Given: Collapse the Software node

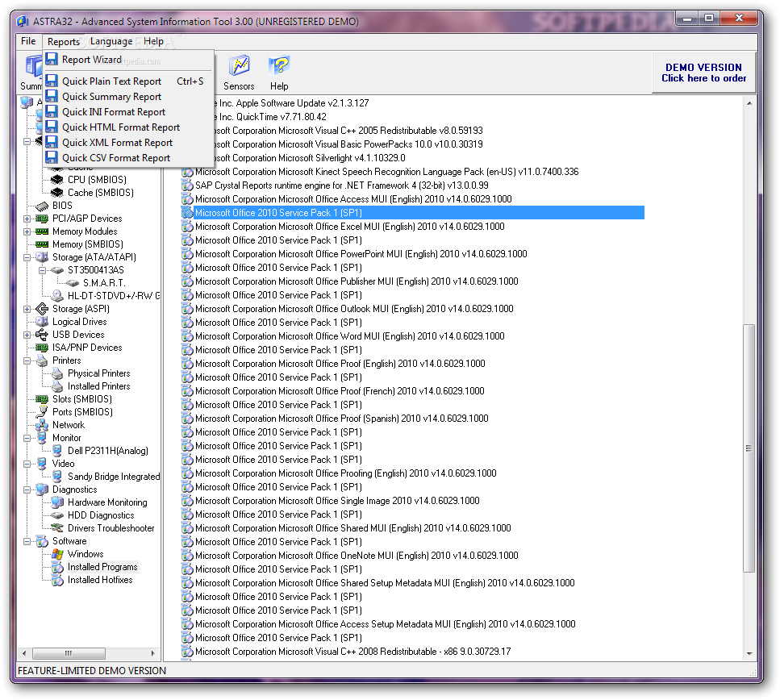Looking at the screenshot, I should point(27,541).
